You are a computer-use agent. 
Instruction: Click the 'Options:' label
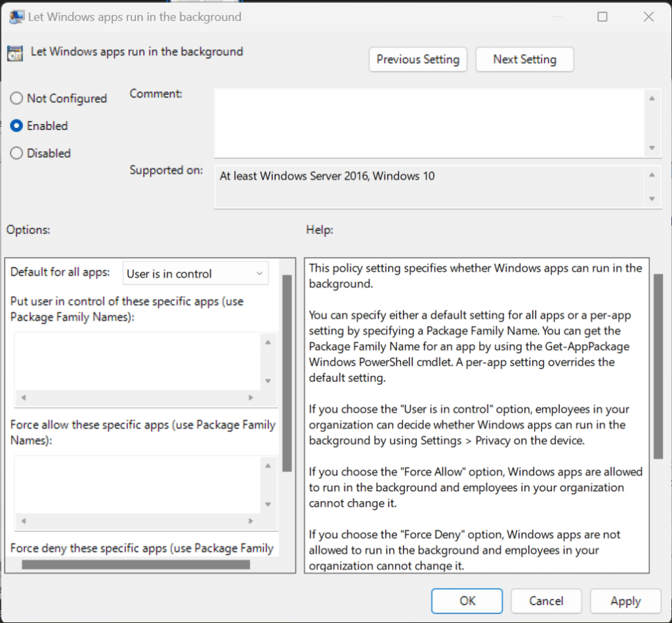pos(28,230)
